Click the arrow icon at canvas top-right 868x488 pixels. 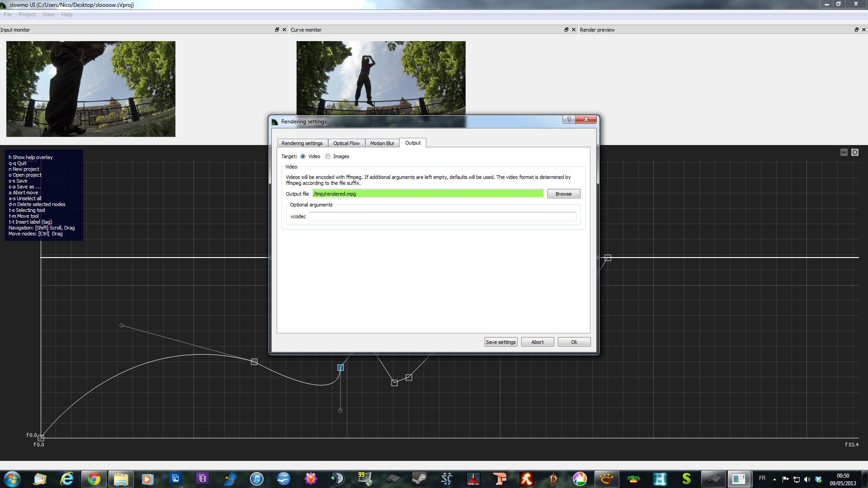844,152
